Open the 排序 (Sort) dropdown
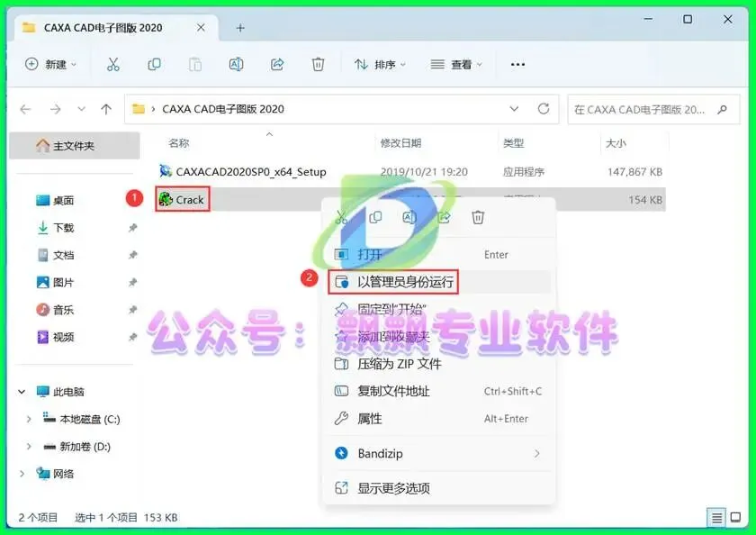756x535 pixels. 380,64
